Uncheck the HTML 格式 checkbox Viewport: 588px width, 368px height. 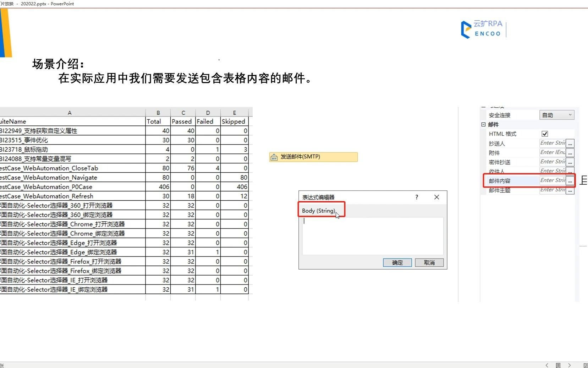click(x=545, y=134)
